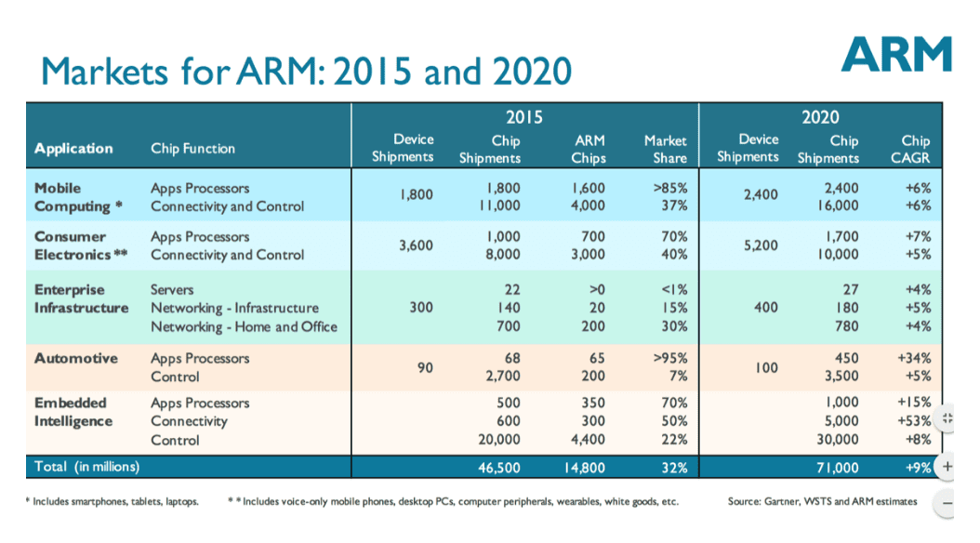980x543 pixels.
Task: Click the 'Automotive' row label
Action: coord(76,358)
